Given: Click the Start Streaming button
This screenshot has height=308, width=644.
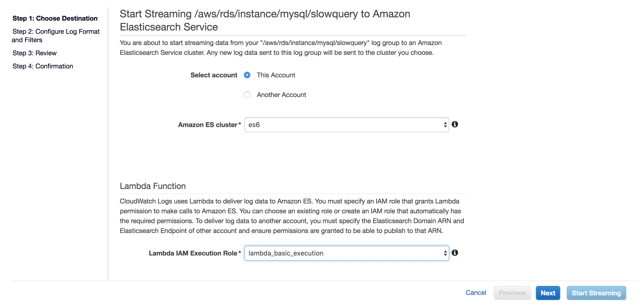Looking at the screenshot, I should 596,293.
